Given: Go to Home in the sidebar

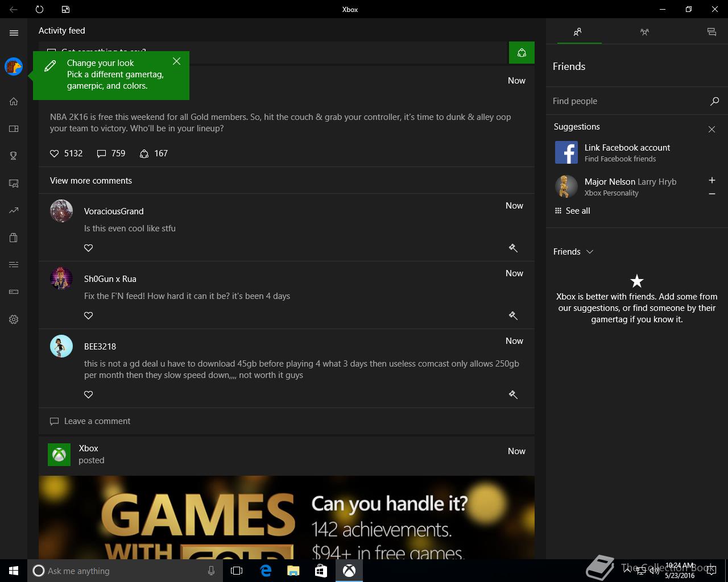Looking at the screenshot, I should tap(14, 101).
